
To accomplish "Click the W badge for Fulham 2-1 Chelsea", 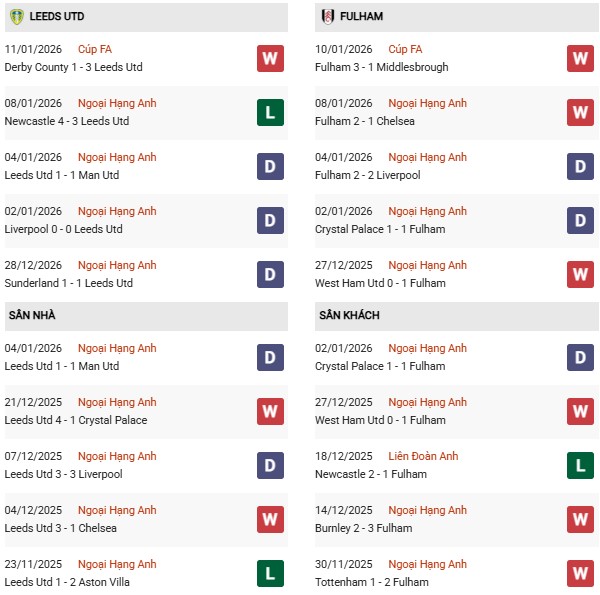I will point(580,112).
